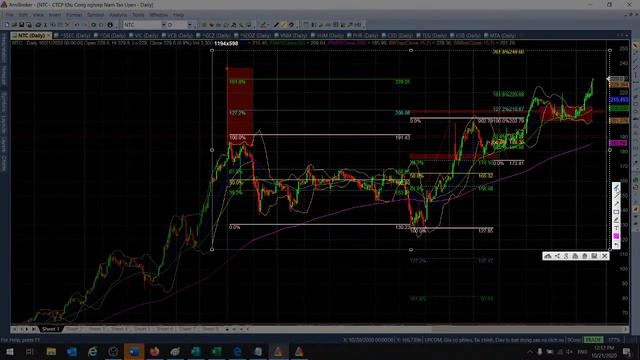Viewport: 640px width, 360px height.
Task: Show hidden system tray icons
Action: coord(529,351)
